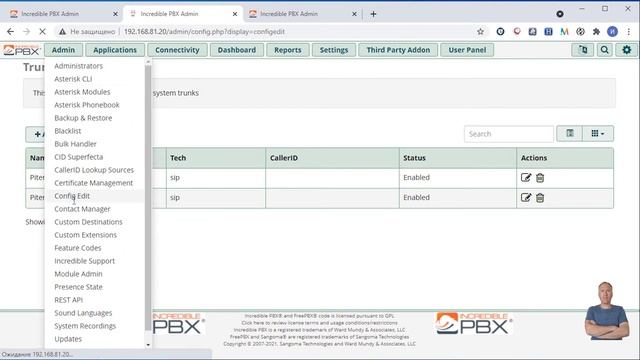640x360 pixels.
Task: Edit the first sip trunk row
Action: tap(526, 178)
